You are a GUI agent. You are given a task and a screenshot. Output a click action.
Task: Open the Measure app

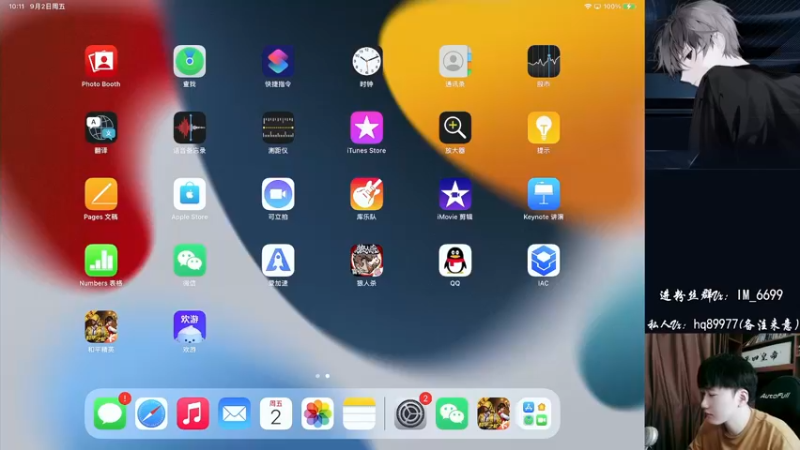click(x=278, y=128)
